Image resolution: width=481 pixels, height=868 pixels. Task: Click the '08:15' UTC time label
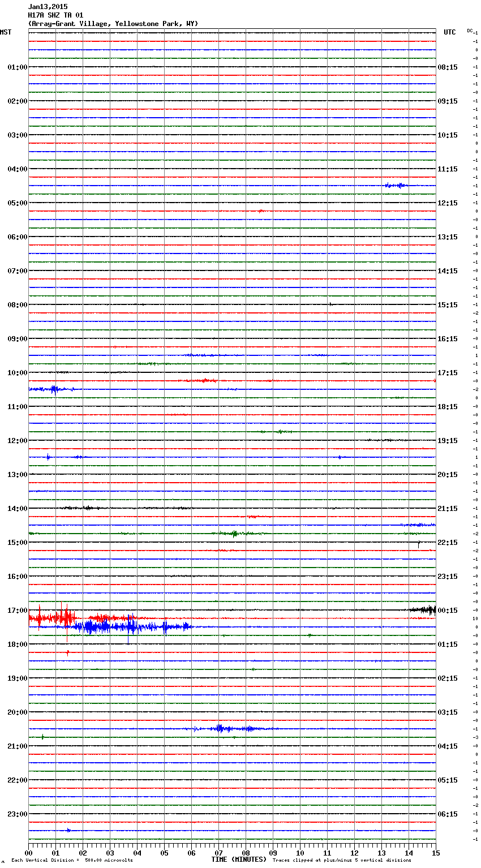448,67
